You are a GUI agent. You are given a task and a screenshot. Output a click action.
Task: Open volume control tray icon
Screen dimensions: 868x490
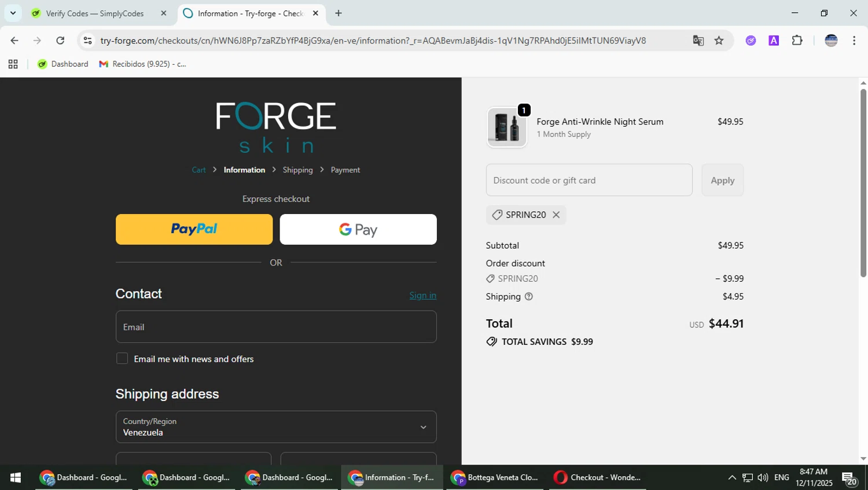pyautogui.click(x=763, y=478)
